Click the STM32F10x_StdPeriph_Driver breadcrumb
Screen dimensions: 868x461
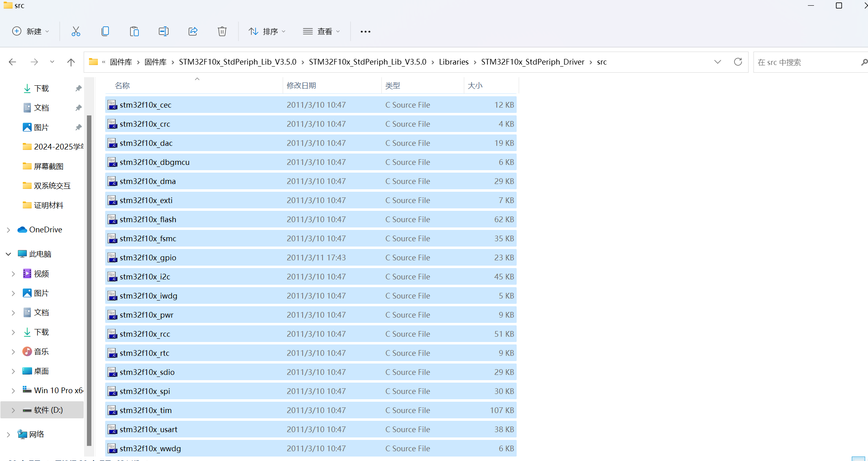coord(533,62)
